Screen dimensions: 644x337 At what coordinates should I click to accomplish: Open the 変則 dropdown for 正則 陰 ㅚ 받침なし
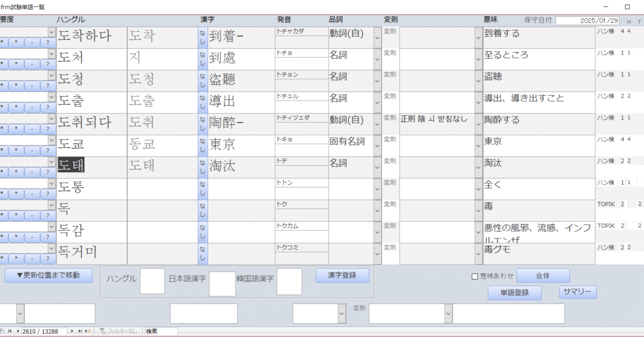[479, 124]
